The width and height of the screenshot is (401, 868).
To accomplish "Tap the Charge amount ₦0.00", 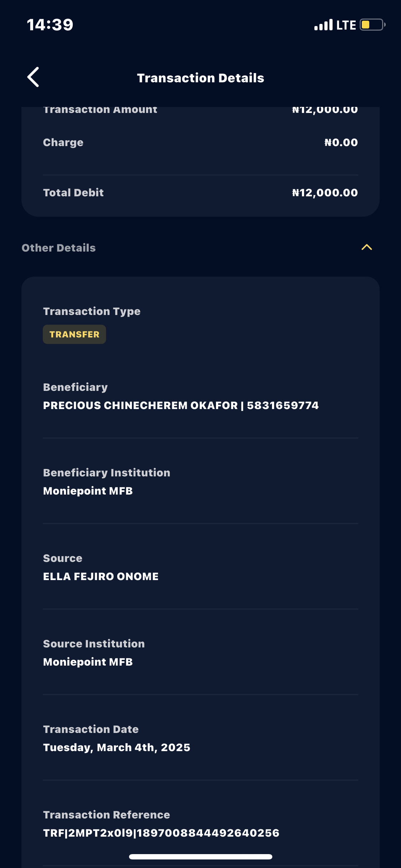I will 341,143.
